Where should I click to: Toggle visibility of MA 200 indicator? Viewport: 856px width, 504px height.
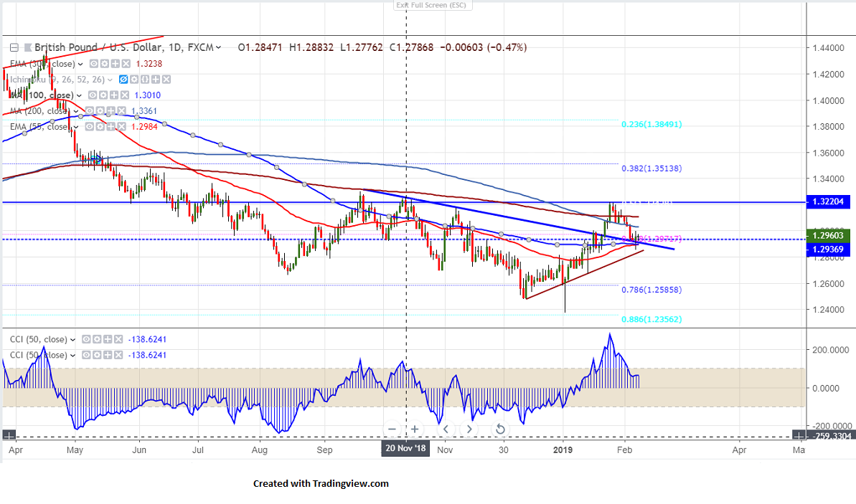coord(89,110)
